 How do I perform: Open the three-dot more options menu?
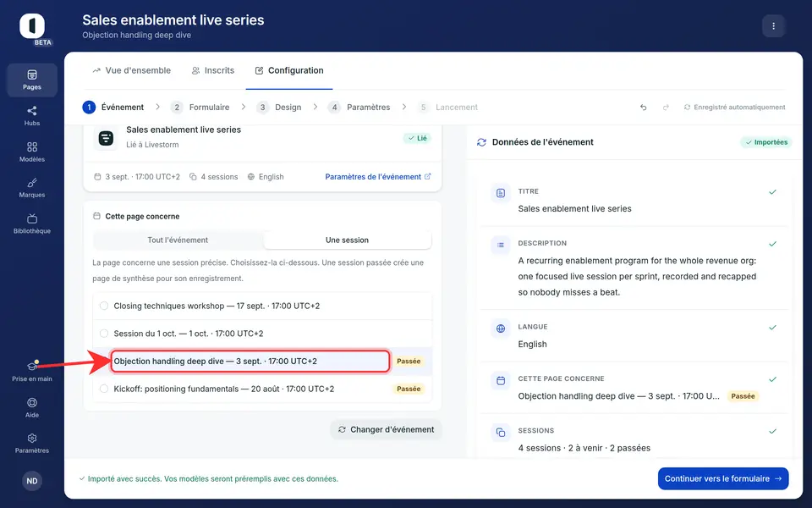coord(774,26)
